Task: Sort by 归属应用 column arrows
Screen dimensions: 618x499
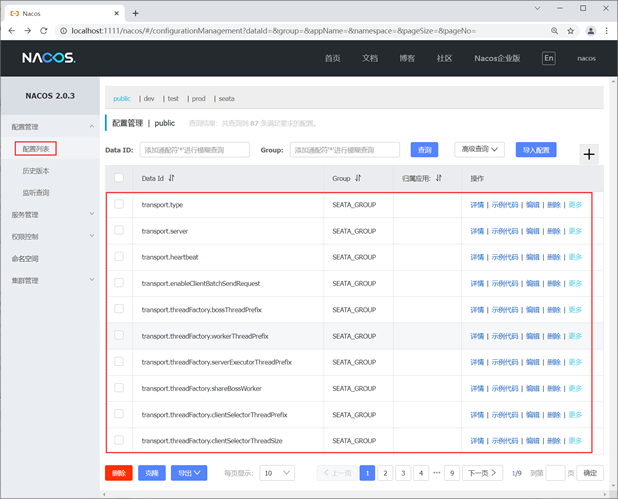Action: click(439, 178)
